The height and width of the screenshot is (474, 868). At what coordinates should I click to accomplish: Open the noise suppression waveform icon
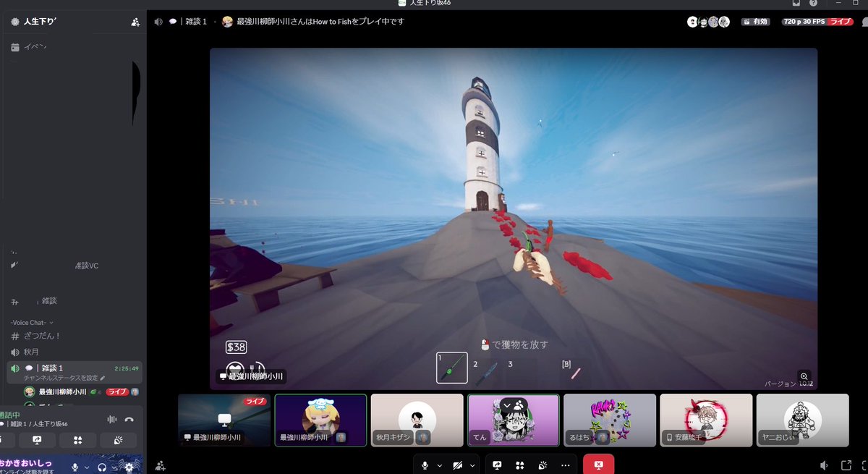pyautogui.click(x=112, y=419)
